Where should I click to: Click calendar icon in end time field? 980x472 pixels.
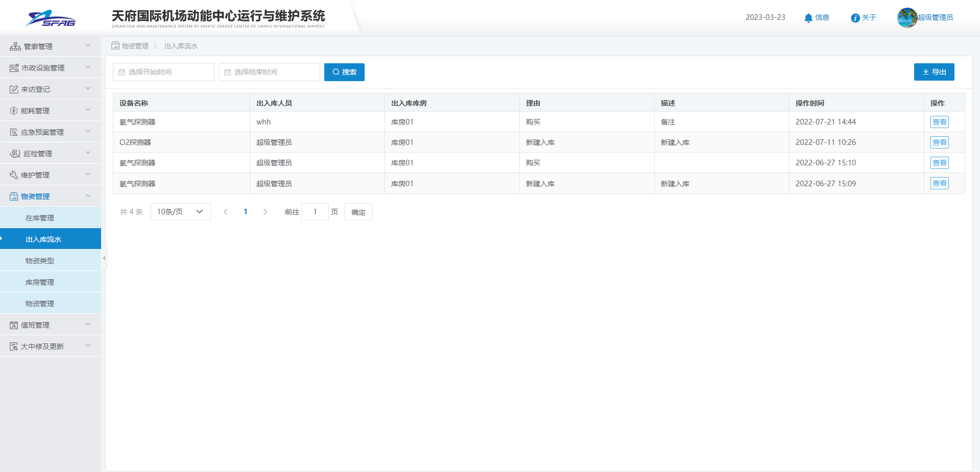click(x=227, y=72)
